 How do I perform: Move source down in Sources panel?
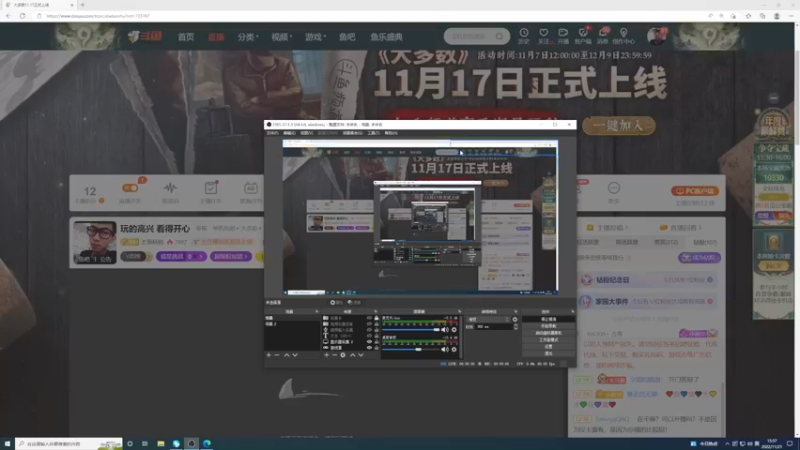[361, 355]
